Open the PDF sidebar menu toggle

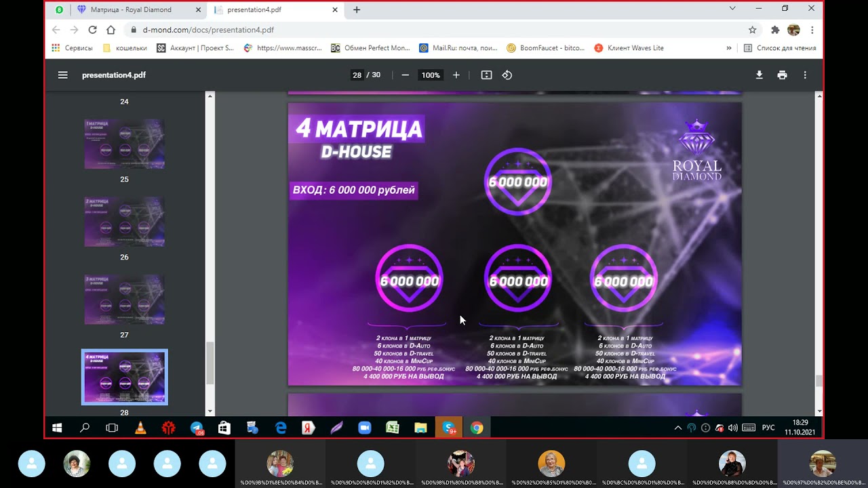coord(63,75)
